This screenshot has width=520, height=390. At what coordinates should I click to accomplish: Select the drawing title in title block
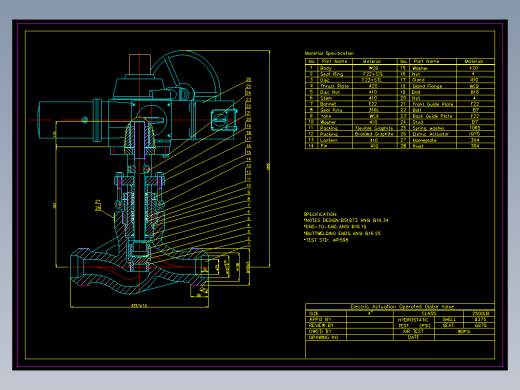(x=402, y=307)
